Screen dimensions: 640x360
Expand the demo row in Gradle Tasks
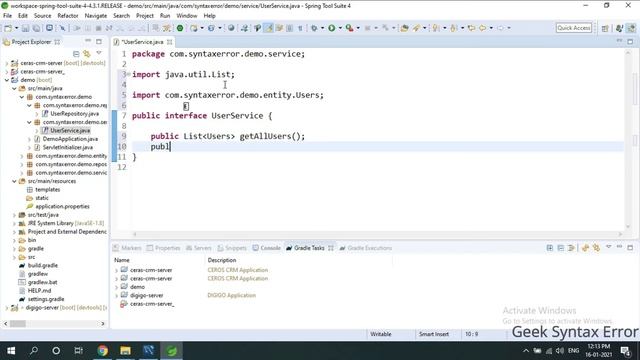[x=116, y=287]
